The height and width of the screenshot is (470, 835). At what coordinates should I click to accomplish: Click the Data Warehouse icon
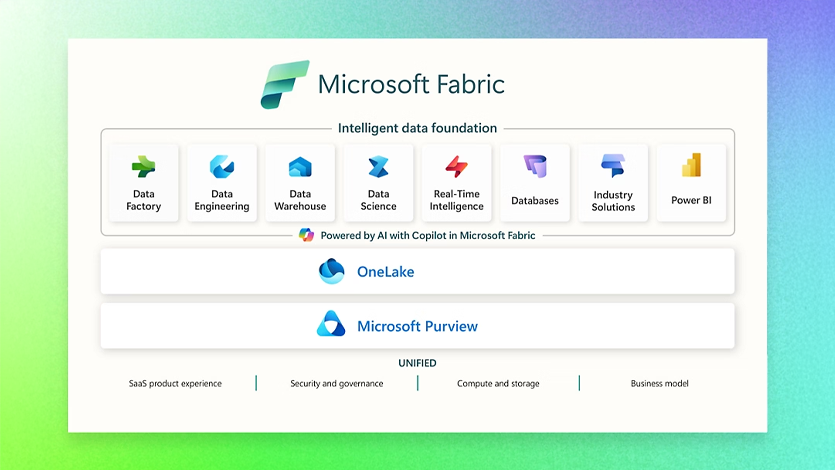click(300, 167)
